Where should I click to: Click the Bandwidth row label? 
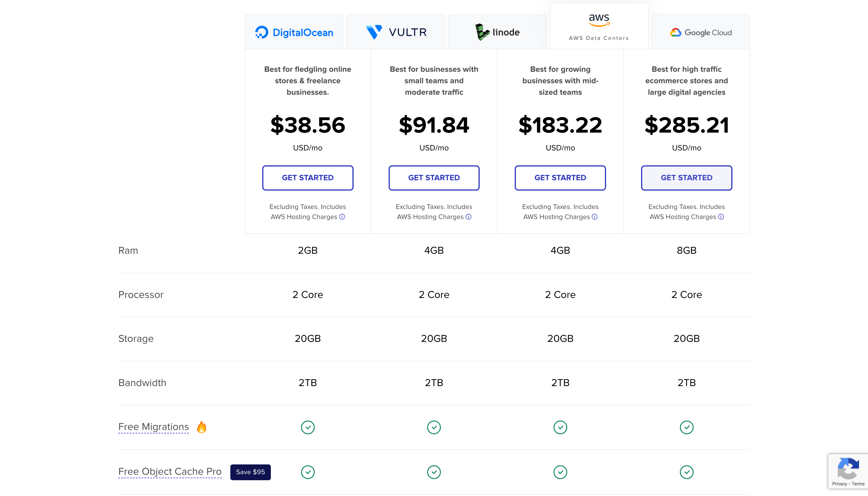pyautogui.click(x=142, y=383)
